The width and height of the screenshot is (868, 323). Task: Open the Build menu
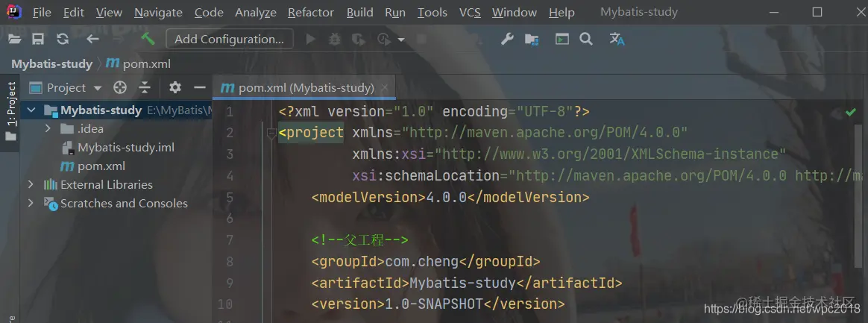point(360,12)
